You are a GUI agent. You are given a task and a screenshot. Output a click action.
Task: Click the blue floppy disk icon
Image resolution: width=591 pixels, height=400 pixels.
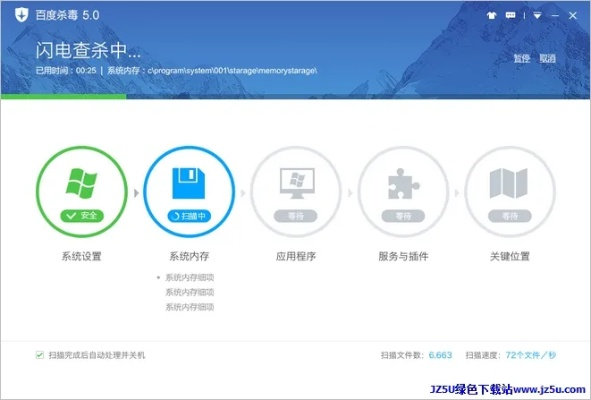point(189,183)
